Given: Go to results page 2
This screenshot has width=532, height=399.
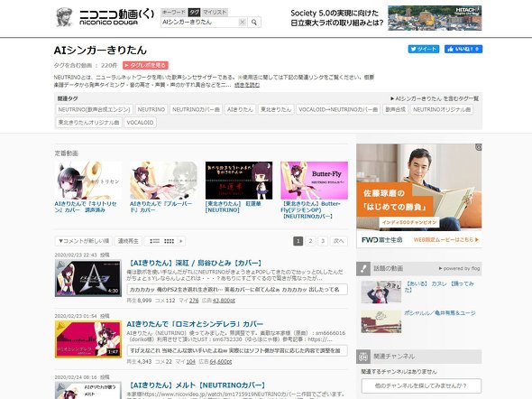Looking at the screenshot, I should click(310, 241).
